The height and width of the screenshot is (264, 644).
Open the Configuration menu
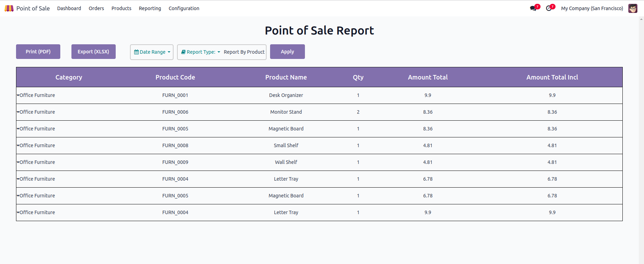[x=184, y=8]
